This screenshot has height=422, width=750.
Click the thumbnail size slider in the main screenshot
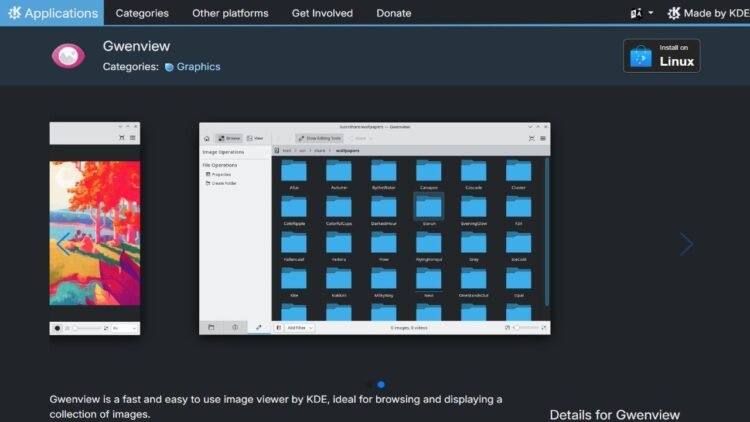[x=525, y=328]
